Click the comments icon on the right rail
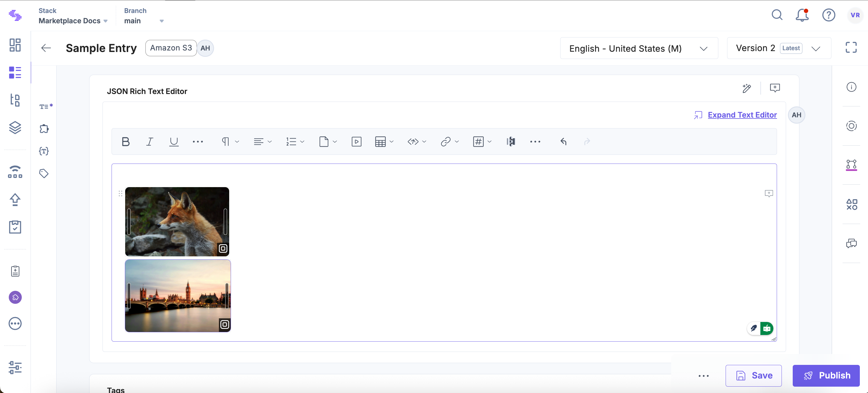This screenshot has height=393, width=868. pyautogui.click(x=852, y=243)
